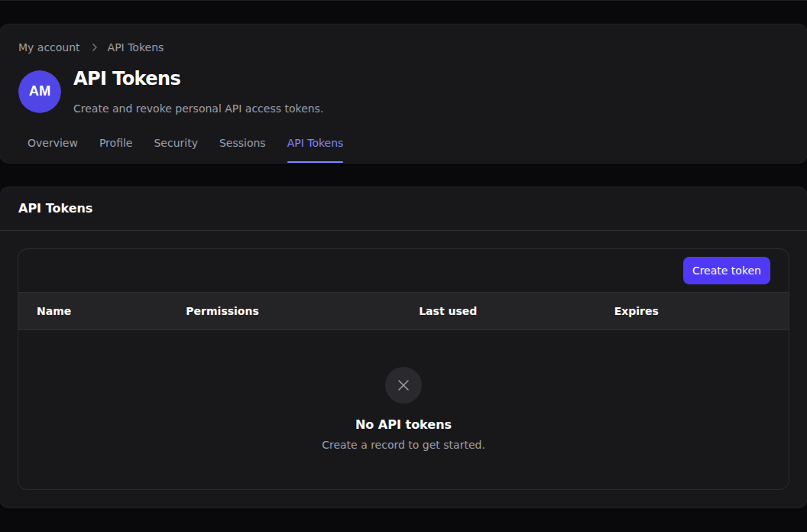Select the API Tokens tab
This screenshot has width=807, height=532.
click(315, 143)
